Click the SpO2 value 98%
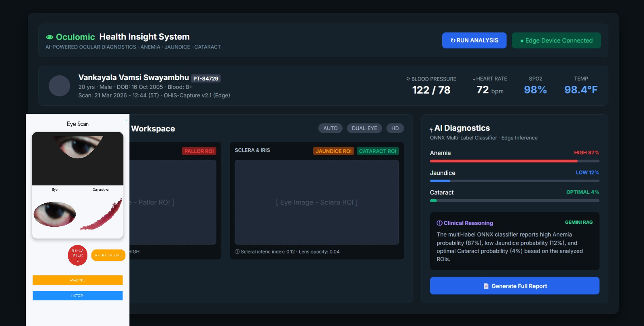This screenshot has height=326, width=644. click(536, 90)
